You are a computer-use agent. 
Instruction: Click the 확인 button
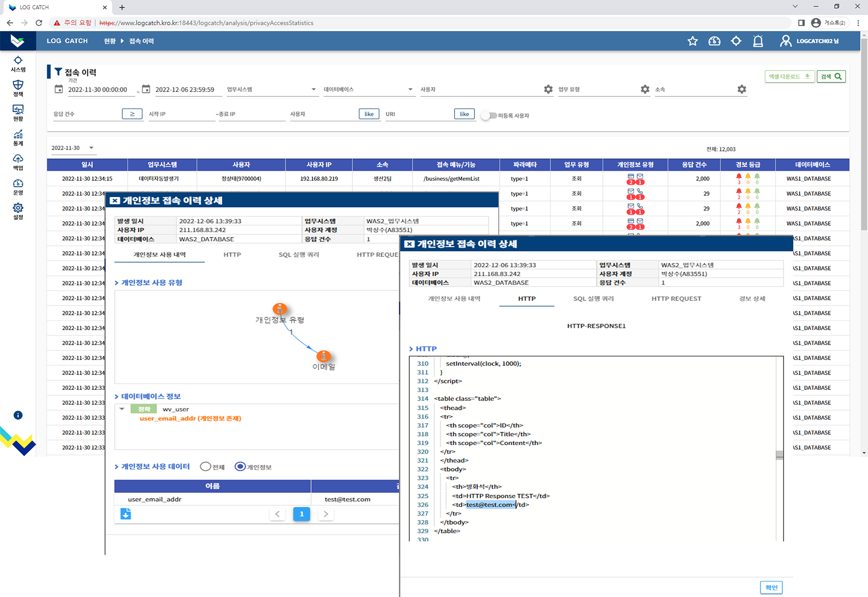(x=771, y=588)
